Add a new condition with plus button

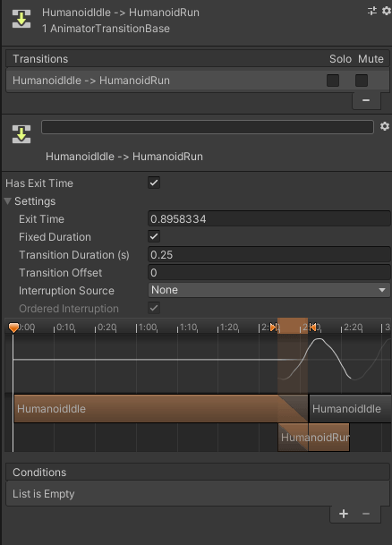[x=344, y=514]
